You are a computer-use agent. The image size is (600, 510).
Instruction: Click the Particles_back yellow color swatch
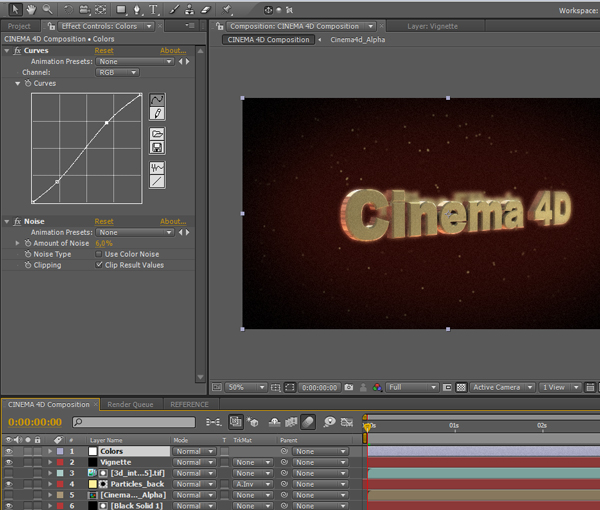[93, 484]
